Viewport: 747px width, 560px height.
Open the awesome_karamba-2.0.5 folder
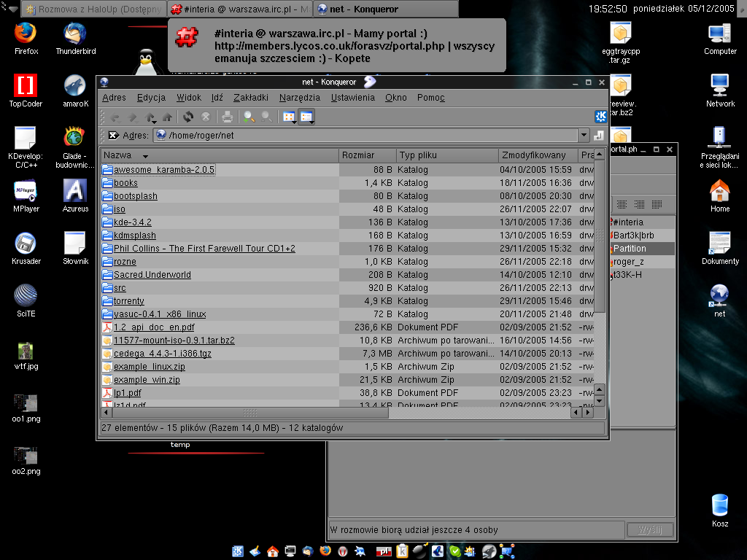(x=164, y=169)
